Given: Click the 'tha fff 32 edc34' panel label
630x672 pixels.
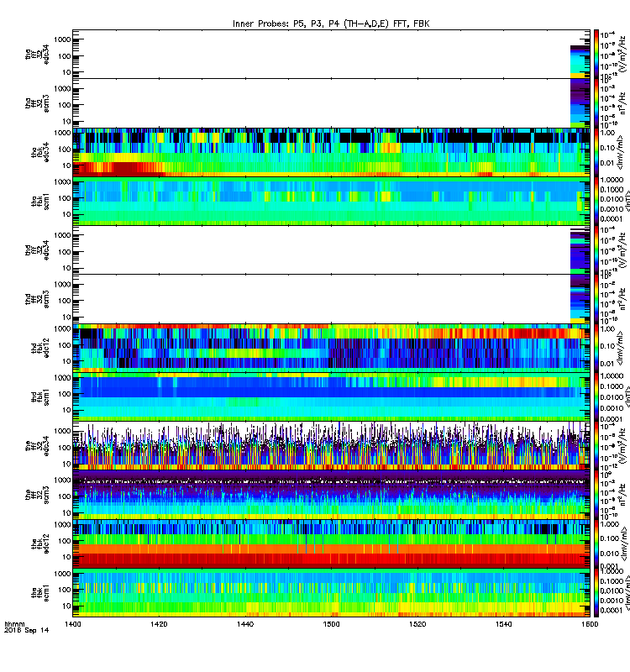Looking at the screenshot, I should tap(37, 55).
